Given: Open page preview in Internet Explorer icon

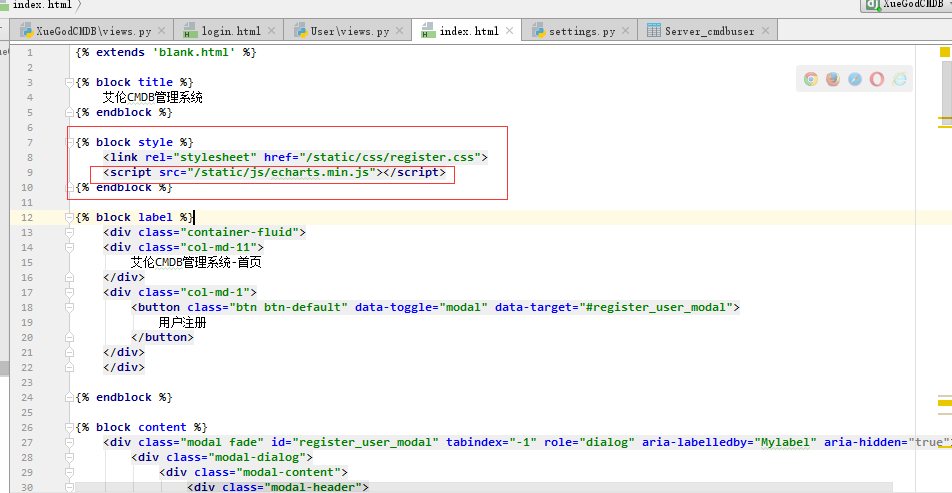Looking at the screenshot, I should tap(899, 79).
